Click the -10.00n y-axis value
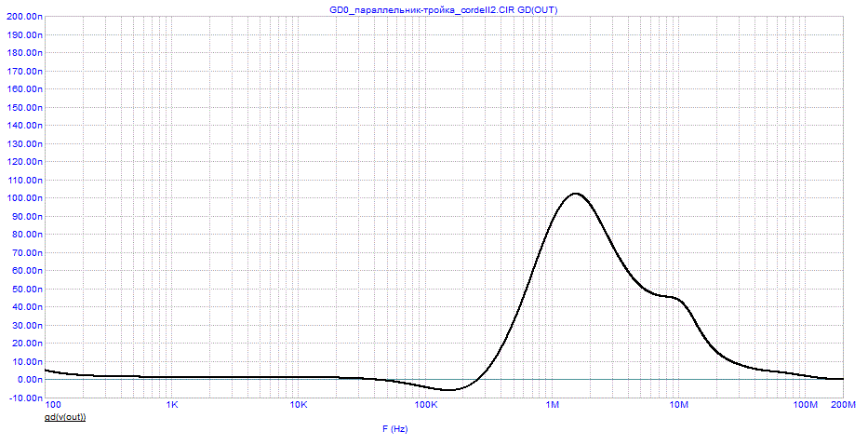The width and height of the screenshot is (868, 445). tap(25, 398)
